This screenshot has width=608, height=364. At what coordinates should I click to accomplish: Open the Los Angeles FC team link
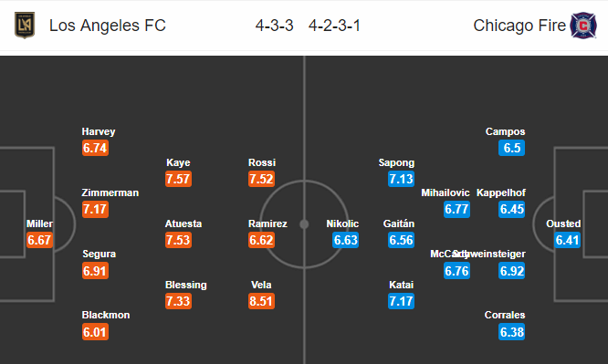click(x=108, y=26)
